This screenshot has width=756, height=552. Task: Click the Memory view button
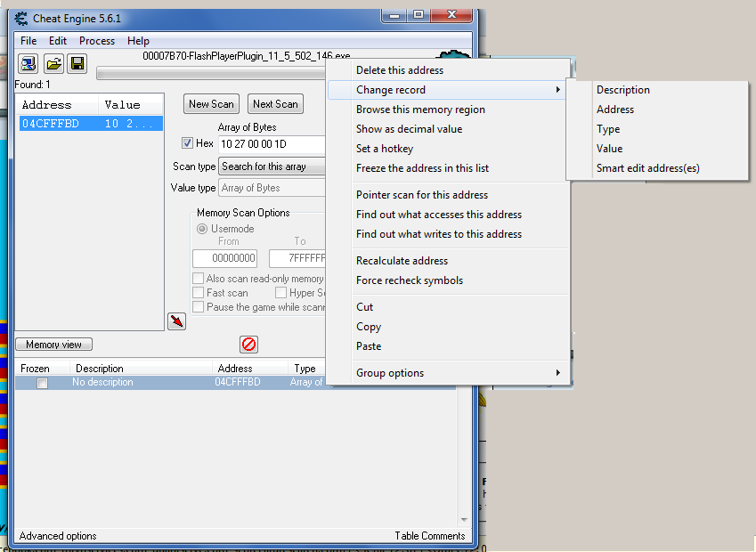[53, 345]
